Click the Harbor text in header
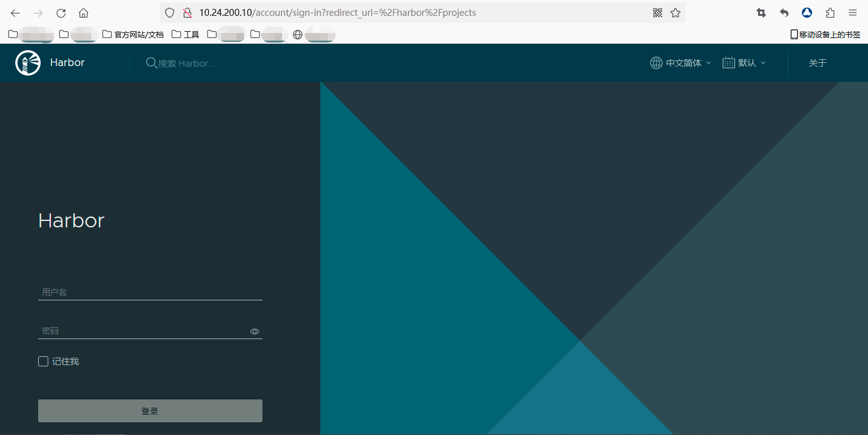This screenshot has height=435, width=868. 67,62
